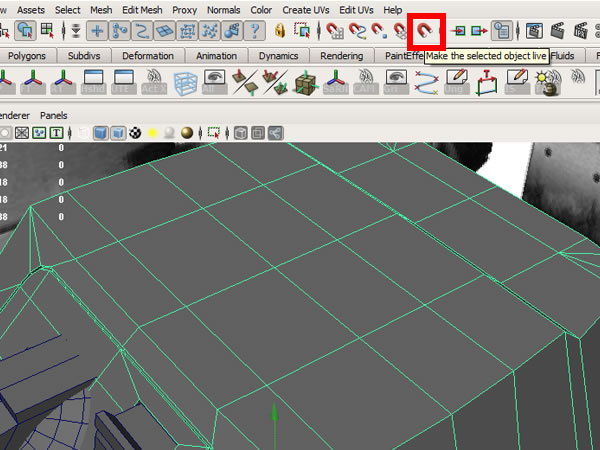The width and height of the screenshot is (600, 450).
Task: Expand the Create UVs menu
Action: (310, 9)
